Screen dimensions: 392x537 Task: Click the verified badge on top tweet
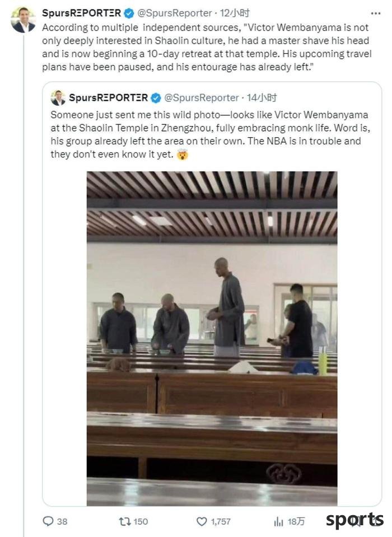[129, 13]
